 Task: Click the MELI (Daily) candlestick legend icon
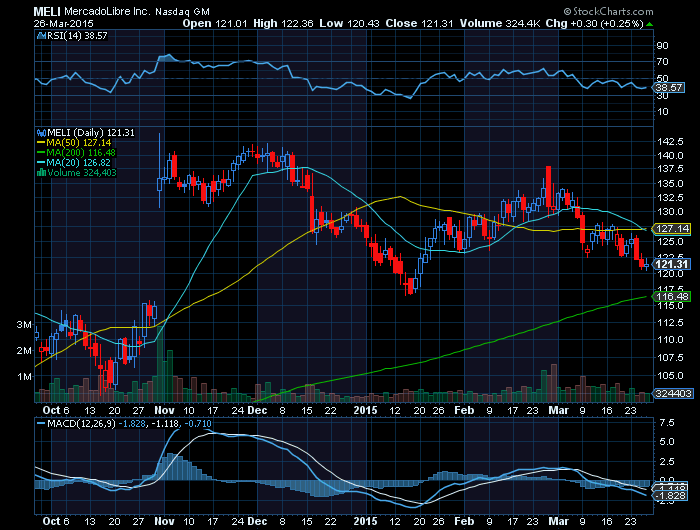(41, 133)
